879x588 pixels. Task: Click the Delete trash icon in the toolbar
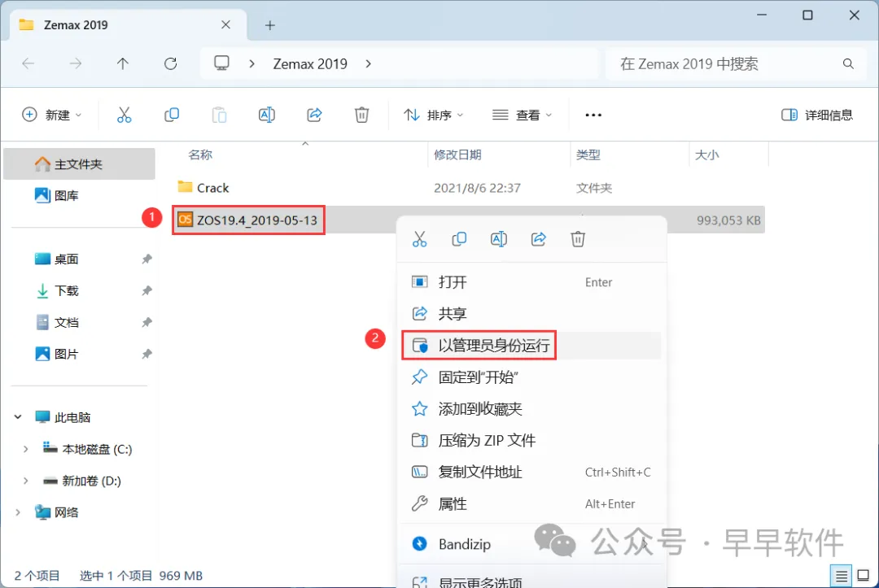(361, 115)
